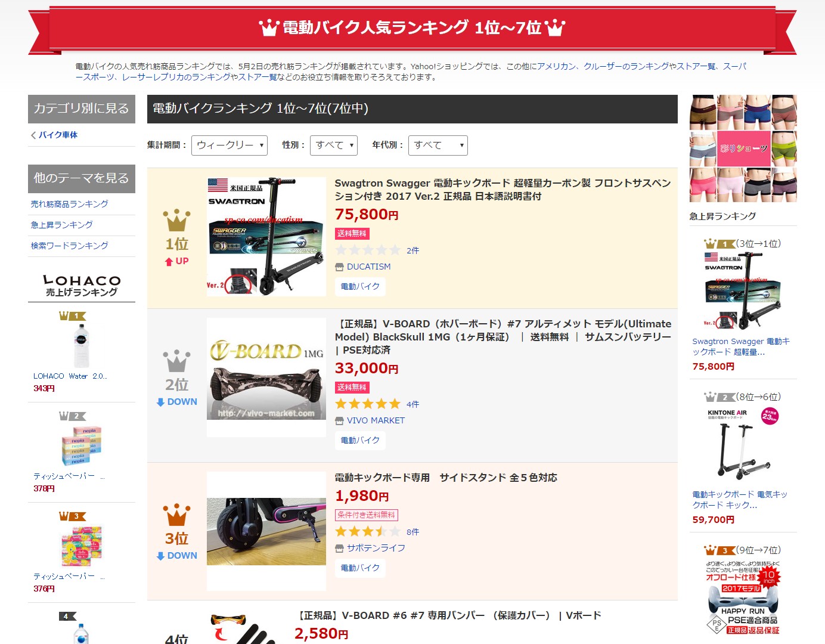Open 電動キックボード 電気キックボード link
The height and width of the screenshot is (644, 825).
[x=740, y=500]
